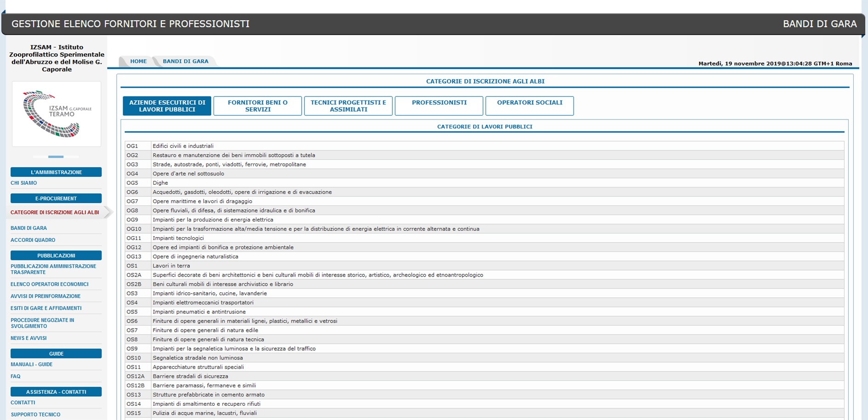The image size is (868, 420).
Task: Click Assistenza - Contatti section header
Action: 56,392
